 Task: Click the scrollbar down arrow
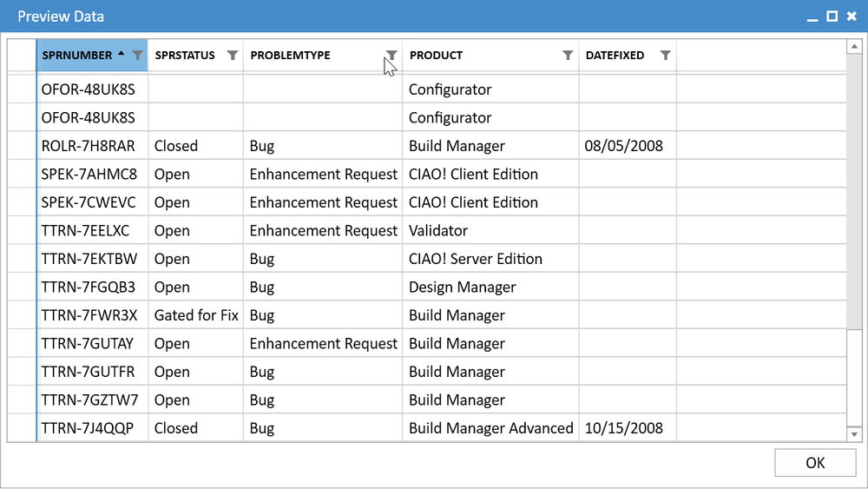[x=854, y=434]
